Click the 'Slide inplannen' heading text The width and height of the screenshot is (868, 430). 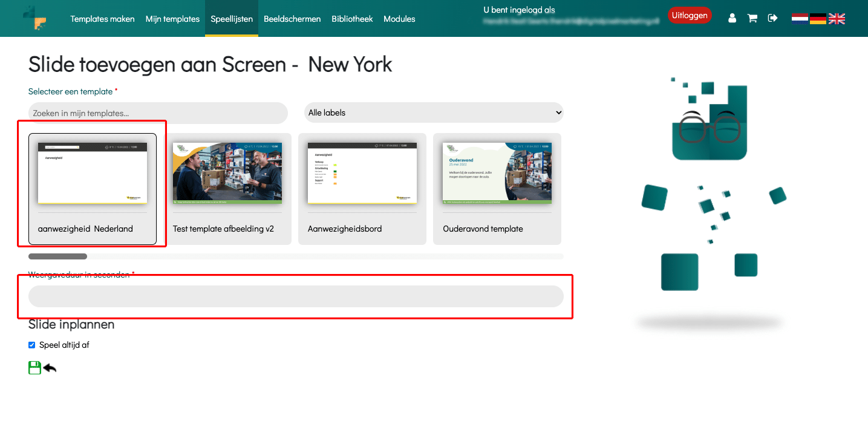71,324
